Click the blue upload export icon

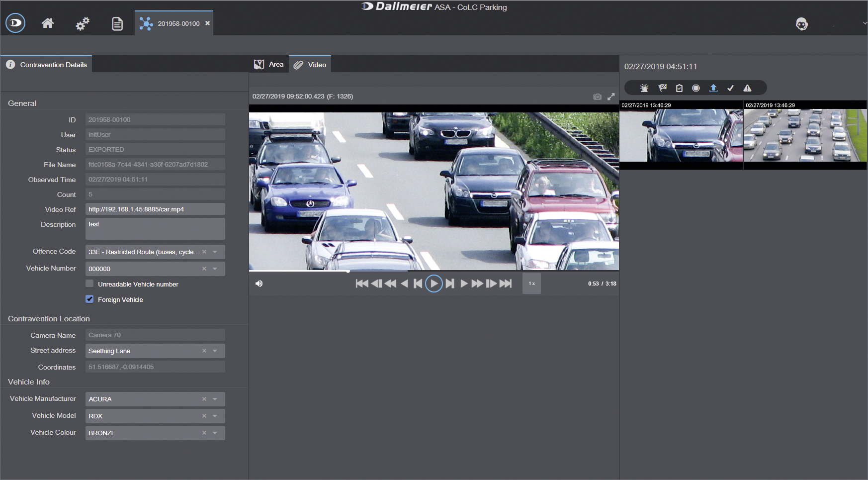pos(713,88)
